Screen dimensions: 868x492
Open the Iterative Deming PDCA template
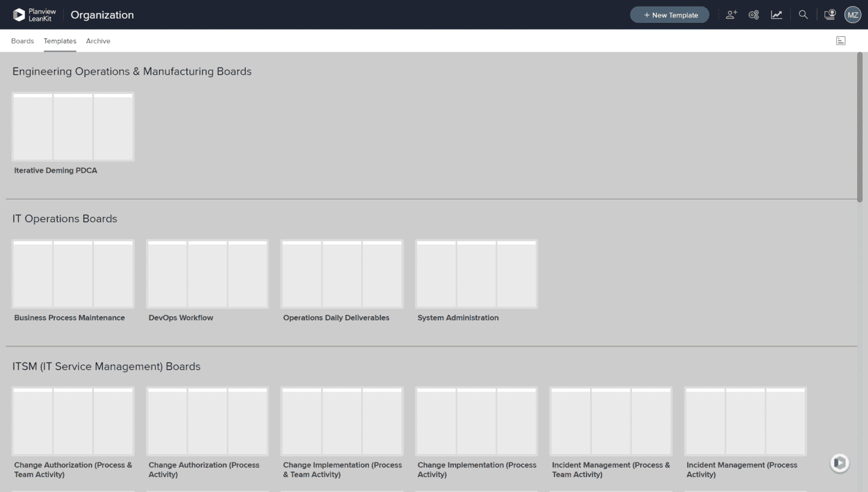(73, 127)
